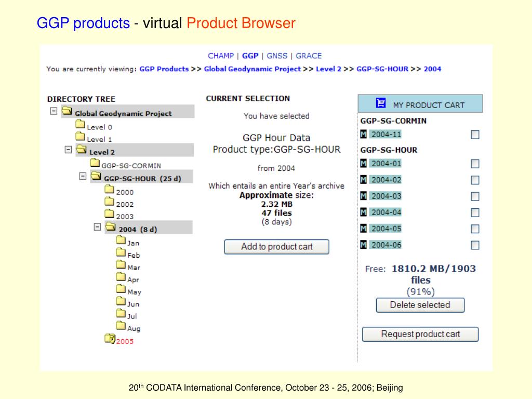This screenshot has height=399, width=532.
Task: Click the open 2004 folder icon
Action: click(x=111, y=227)
